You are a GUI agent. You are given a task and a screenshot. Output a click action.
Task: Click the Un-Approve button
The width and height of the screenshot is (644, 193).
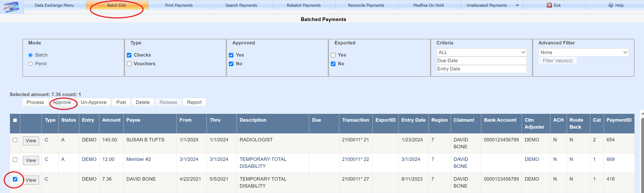(94, 102)
